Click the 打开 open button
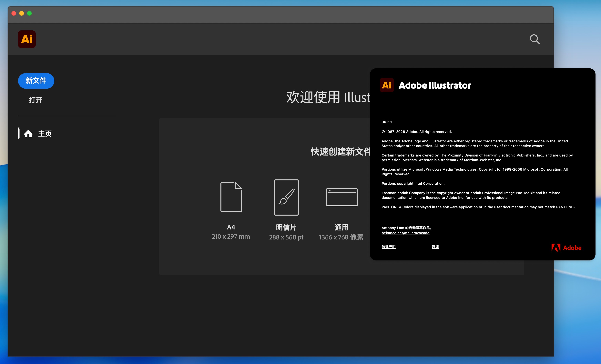Viewport: 601px width, 364px height. pos(36,100)
